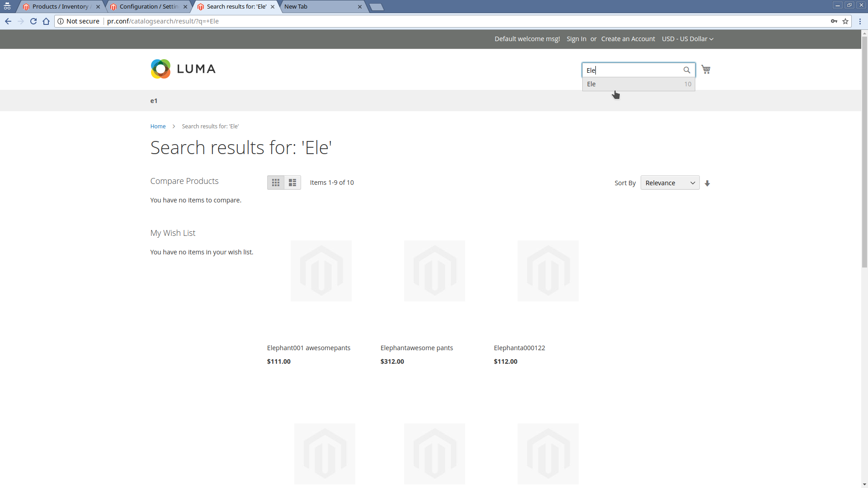Viewport: 868px width, 488px height.
Task: Click Elephanta000122 product image
Action: pos(548,271)
